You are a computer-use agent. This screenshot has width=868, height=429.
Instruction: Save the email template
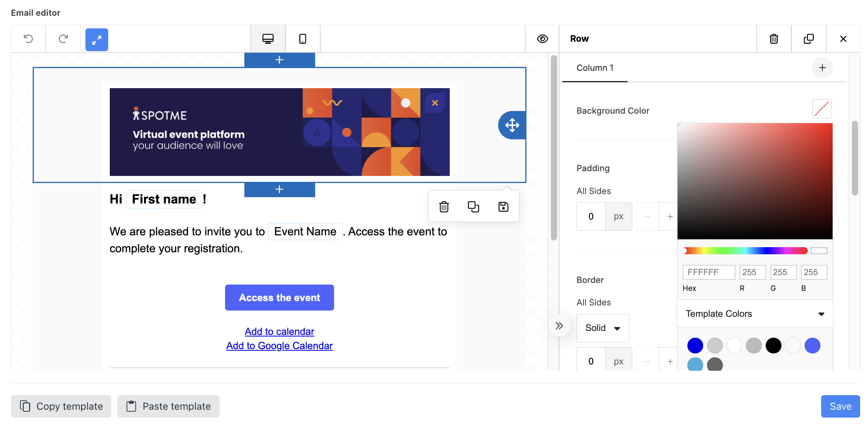tap(840, 406)
